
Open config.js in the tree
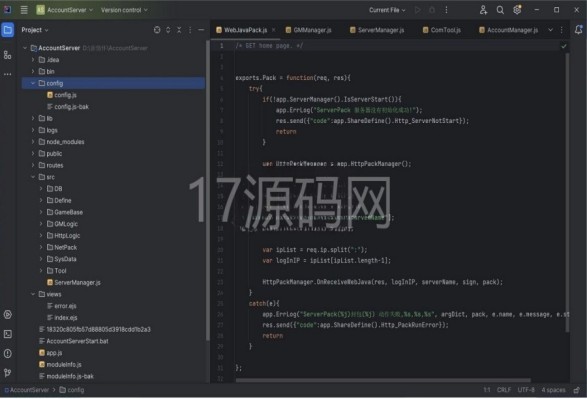click(x=62, y=95)
